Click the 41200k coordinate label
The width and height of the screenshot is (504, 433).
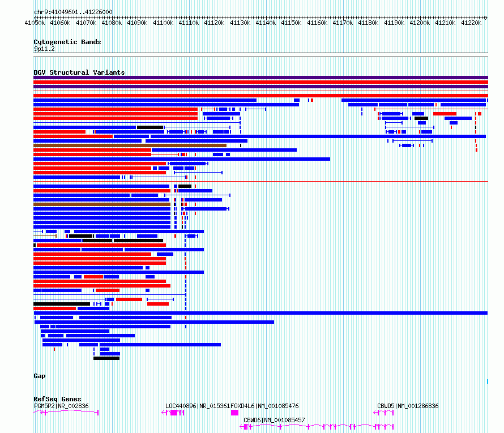point(420,23)
